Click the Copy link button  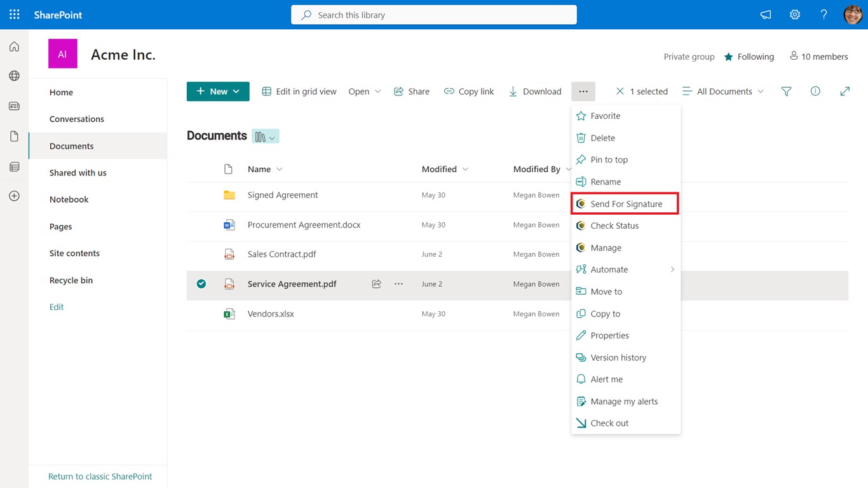point(469,91)
